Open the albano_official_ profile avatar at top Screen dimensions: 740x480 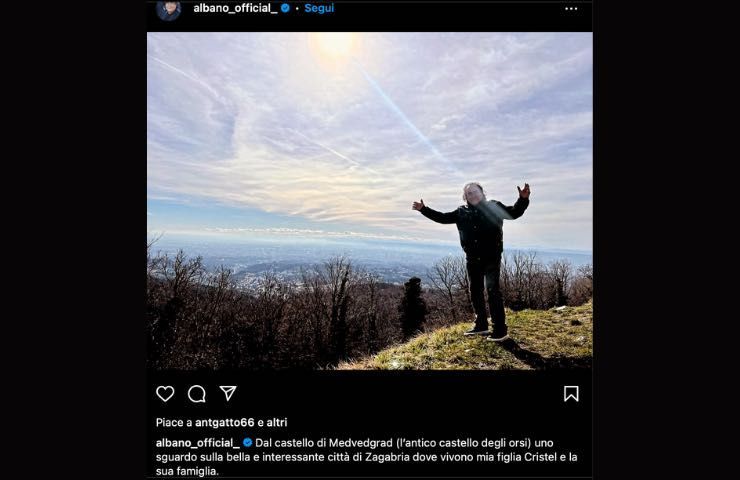[168, 9]
